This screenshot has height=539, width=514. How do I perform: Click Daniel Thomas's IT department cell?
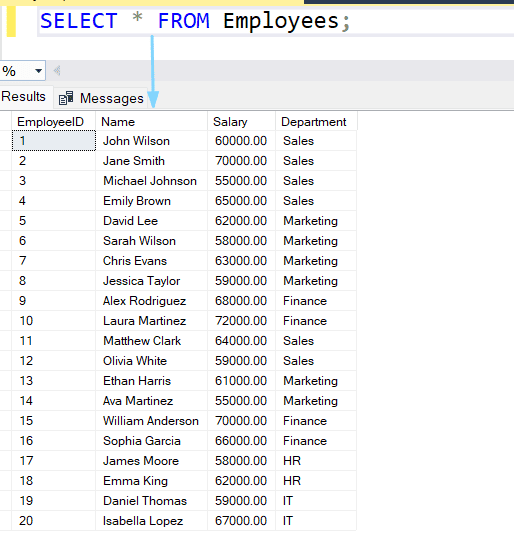(x=316, y=500)
